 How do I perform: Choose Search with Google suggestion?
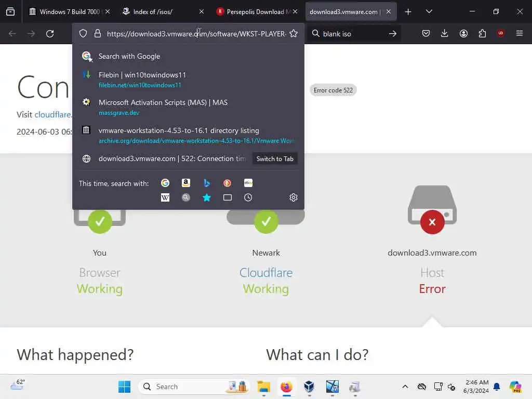188,56
